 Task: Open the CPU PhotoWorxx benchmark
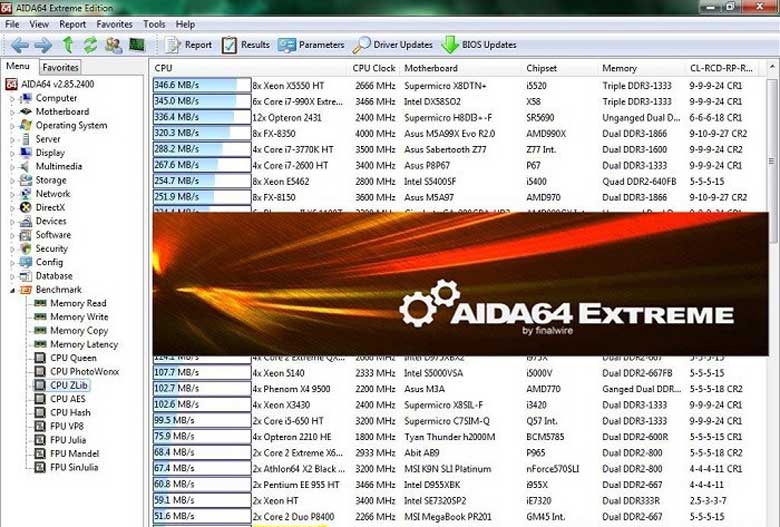tap(85, 372)
